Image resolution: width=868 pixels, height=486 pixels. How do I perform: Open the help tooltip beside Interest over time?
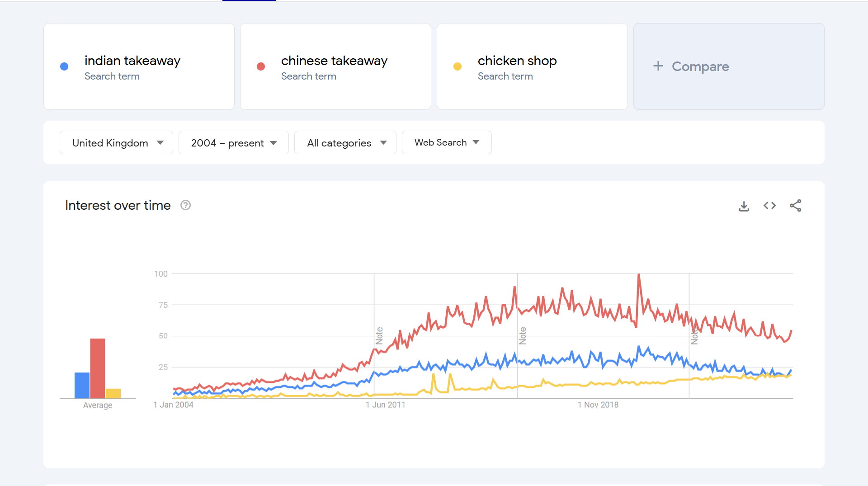[185, 205]
